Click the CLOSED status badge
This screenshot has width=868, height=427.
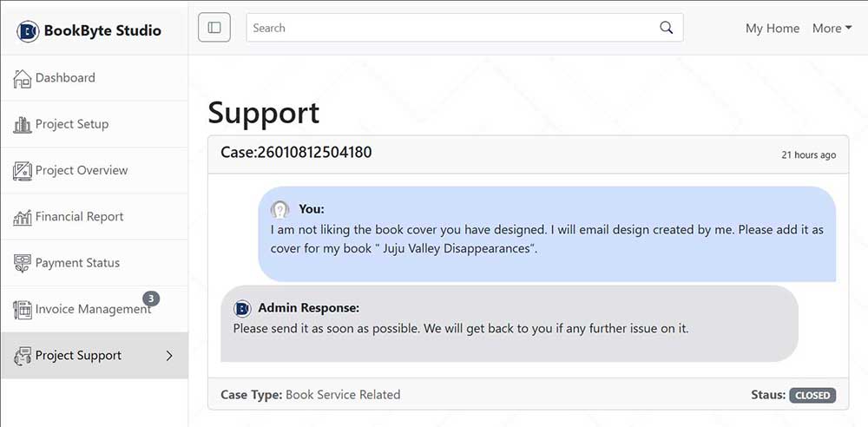[812, 395]
